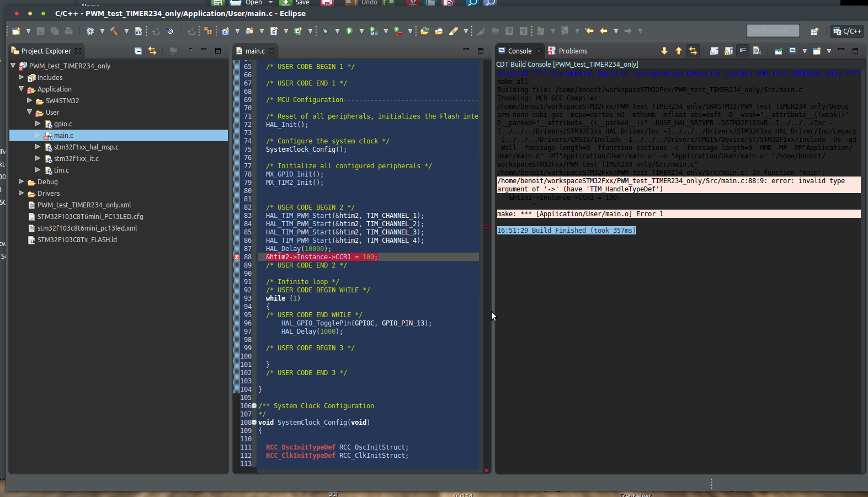Viewport: 868px width, 497px height.
Task: Collapse the PWM_test_TIMER234_only project node
Action: coord(13,65)
